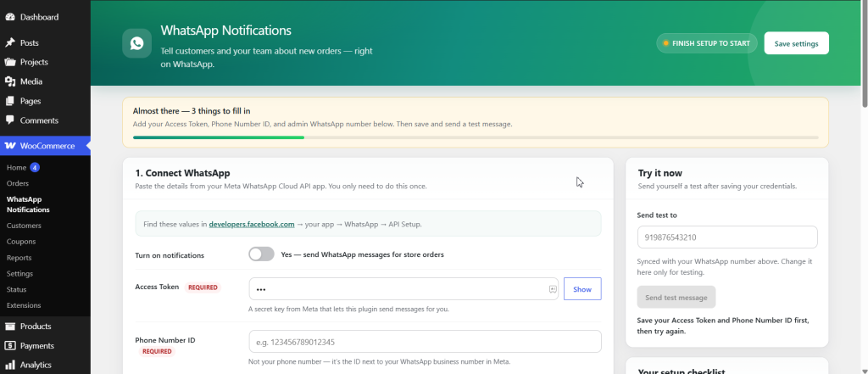Click 'Not your phone number' helper text
Image resolution: width=868 pixels, height=374 pixels.
(x=379, y=362)
